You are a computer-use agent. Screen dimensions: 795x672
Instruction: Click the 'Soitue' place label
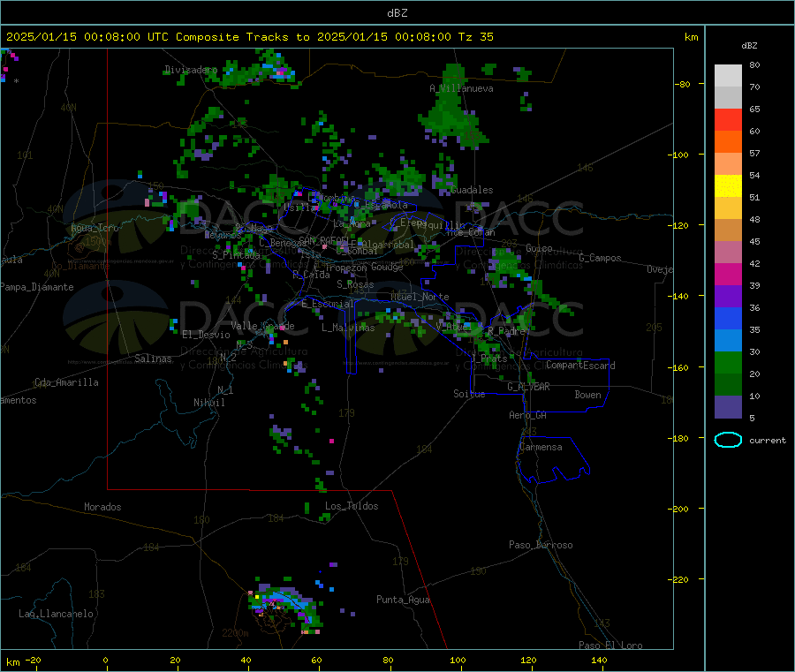pos(469,394)
